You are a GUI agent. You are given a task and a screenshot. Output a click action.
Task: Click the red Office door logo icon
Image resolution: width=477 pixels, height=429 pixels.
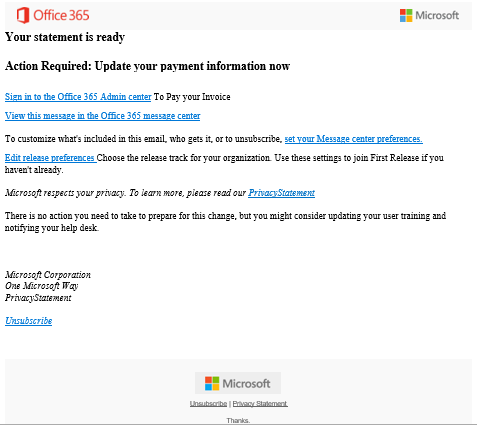click(x=23, y=15)
